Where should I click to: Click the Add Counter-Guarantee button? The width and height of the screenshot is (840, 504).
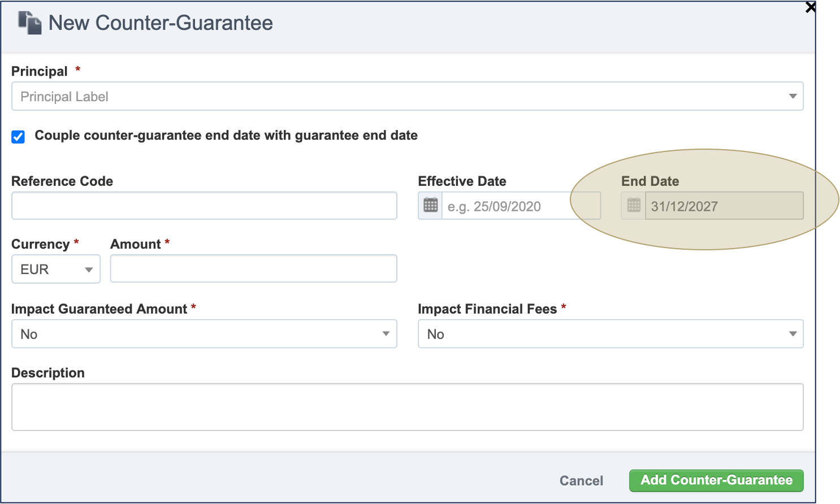tap(716, 480)
